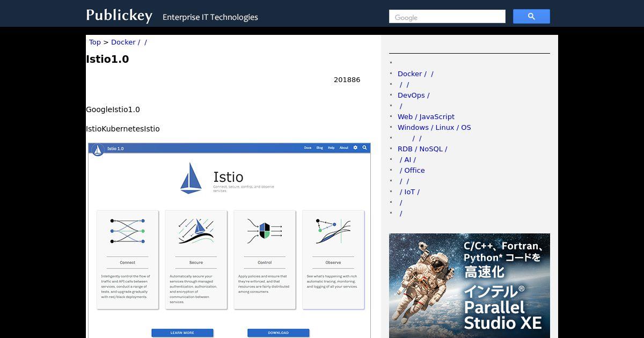The image size is (644, 338).
Task: Click the Secure label in card
Action: [196, 262]
